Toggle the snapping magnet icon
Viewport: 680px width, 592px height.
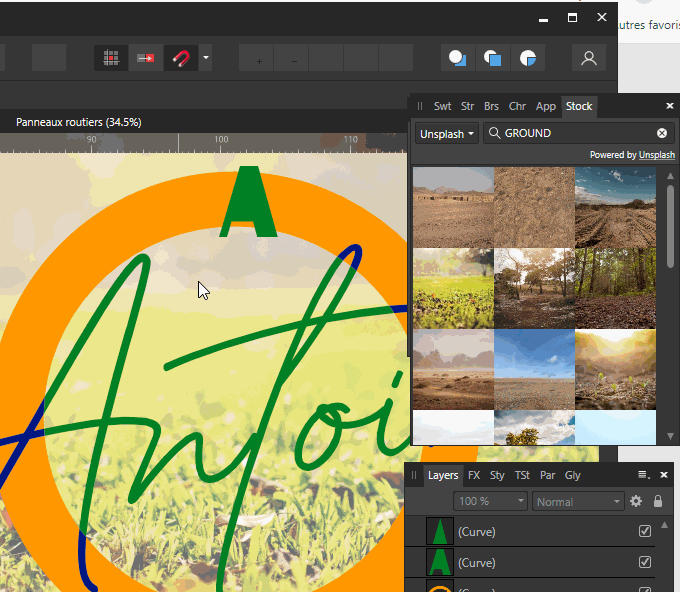tap(181, 58)
